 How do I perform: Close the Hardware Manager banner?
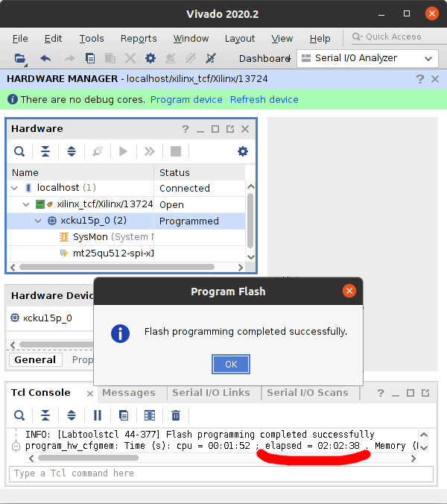point(435,79)
